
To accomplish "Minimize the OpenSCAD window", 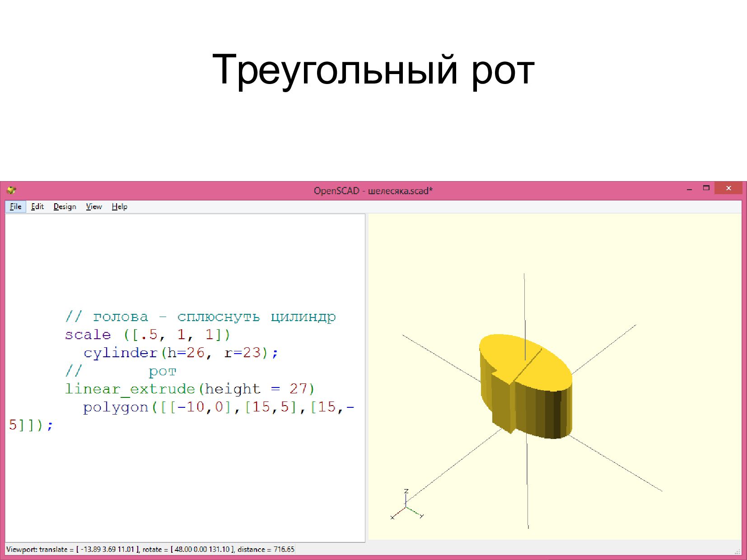I will pos(689,189).
